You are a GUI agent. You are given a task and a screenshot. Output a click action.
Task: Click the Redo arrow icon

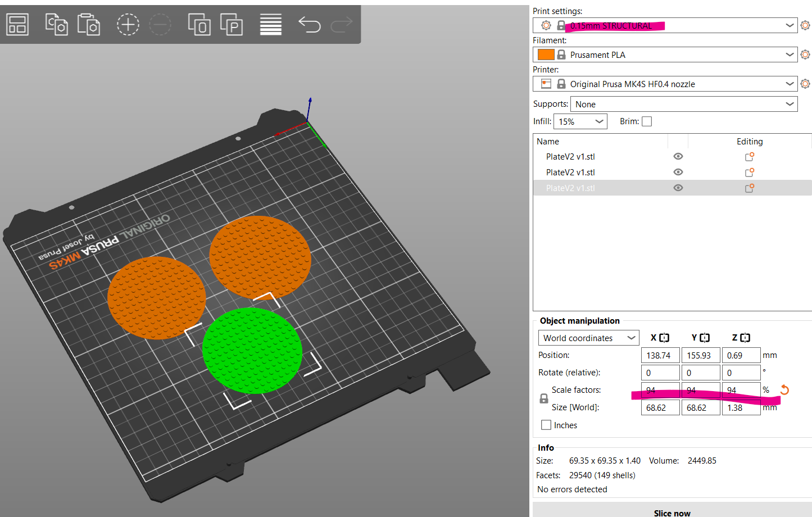pos(342,24)
